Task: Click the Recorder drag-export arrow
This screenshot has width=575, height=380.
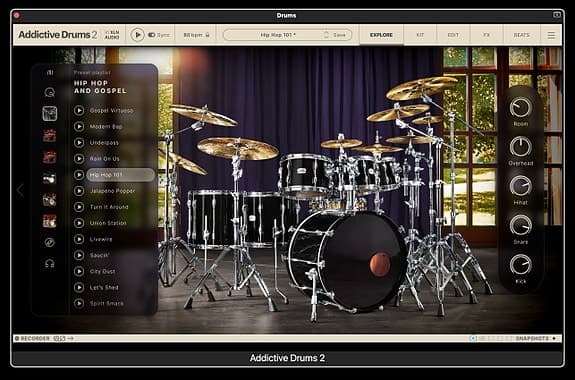Action: click(70, 338)
